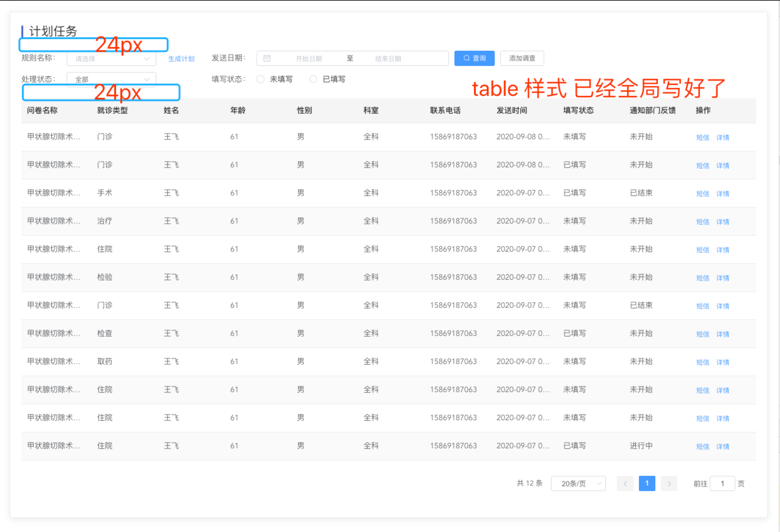Click the 检查 visit type cell
This screenshot has width=780, height=532.
coord(105,333)
